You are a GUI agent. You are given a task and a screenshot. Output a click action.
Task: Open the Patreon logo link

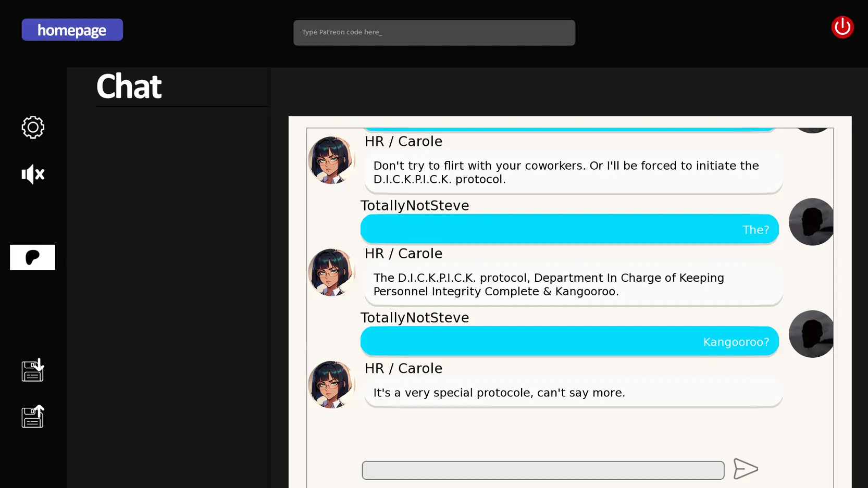click(x=32, y=257)
